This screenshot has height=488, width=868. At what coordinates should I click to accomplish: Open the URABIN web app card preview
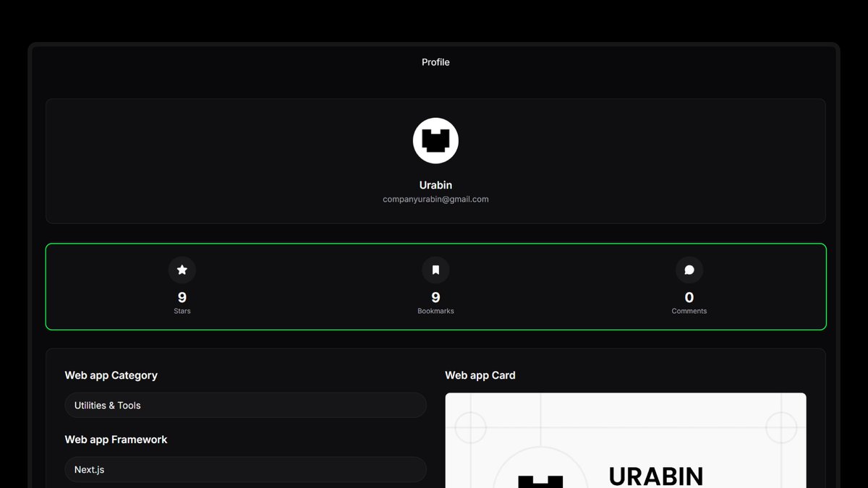tap(626, 440)
